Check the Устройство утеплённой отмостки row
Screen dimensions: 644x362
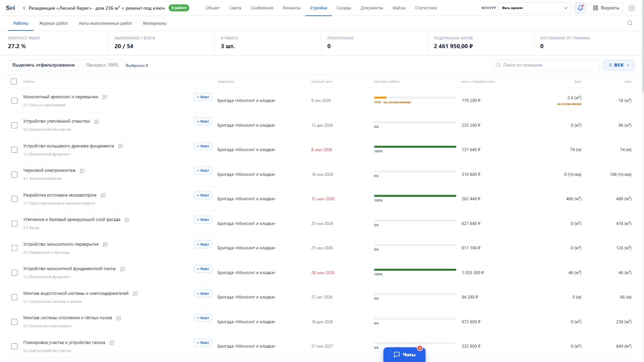[14, 125]
